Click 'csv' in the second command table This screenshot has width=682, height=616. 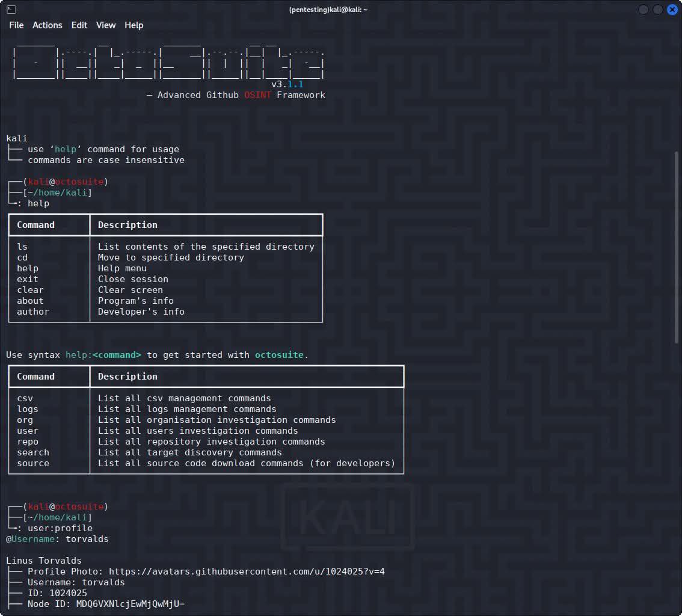point(25,398)
